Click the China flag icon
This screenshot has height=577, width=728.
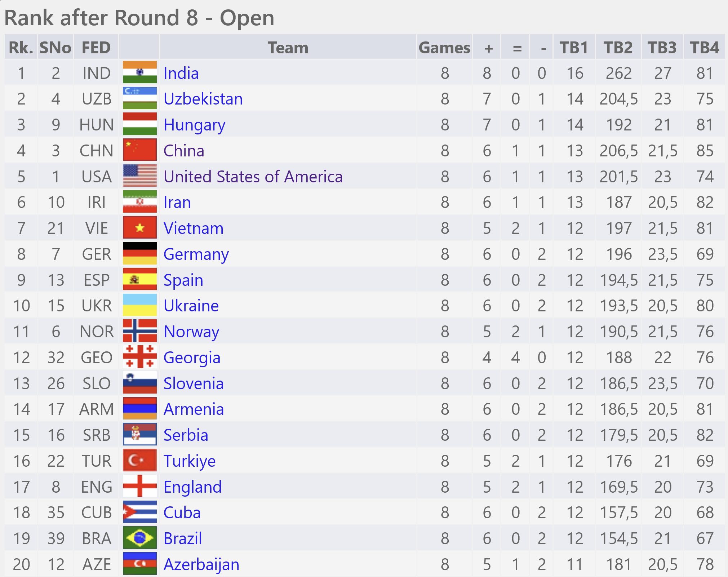(x=139, y=150)
